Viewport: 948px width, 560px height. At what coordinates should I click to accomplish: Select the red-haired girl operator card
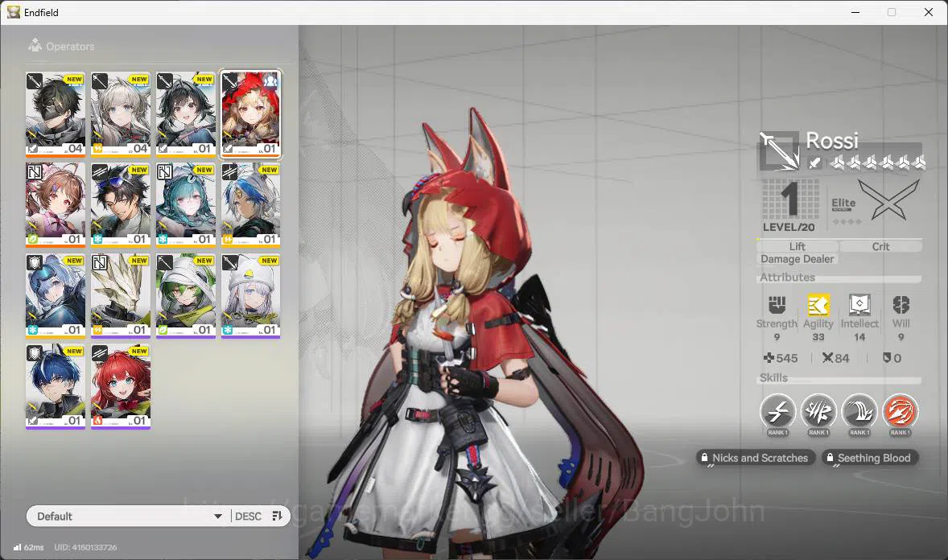click(121, 386)
